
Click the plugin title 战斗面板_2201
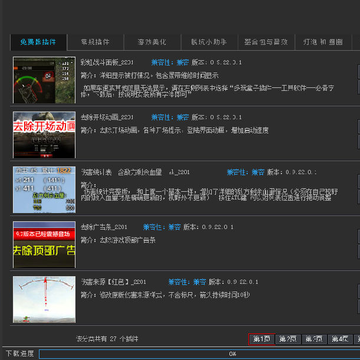(107, 62)
